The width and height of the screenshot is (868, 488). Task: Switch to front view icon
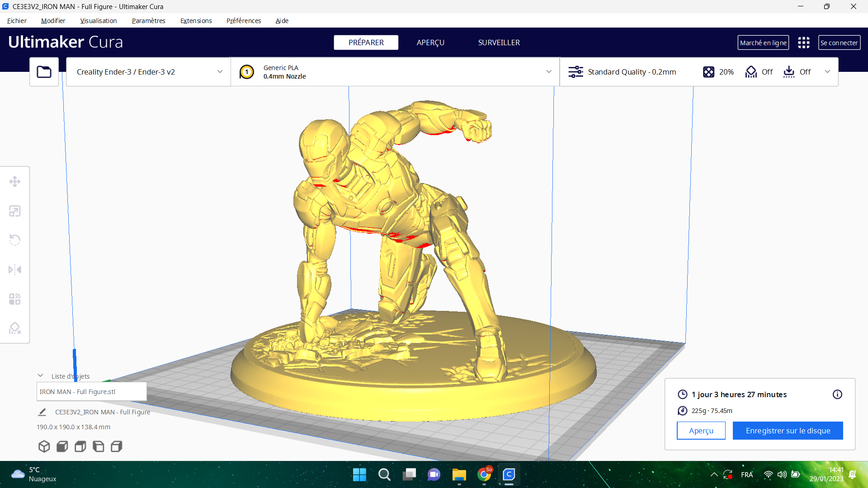(62, 446)
